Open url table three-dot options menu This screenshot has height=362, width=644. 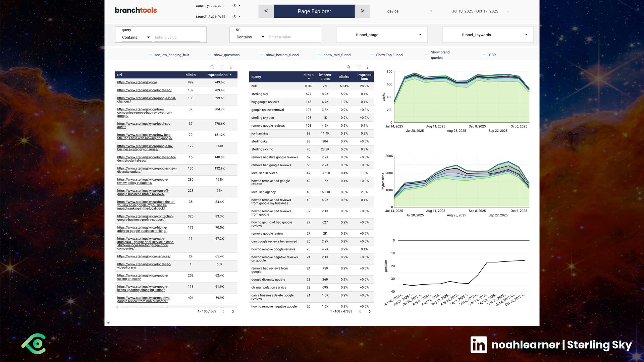(231, 67)
